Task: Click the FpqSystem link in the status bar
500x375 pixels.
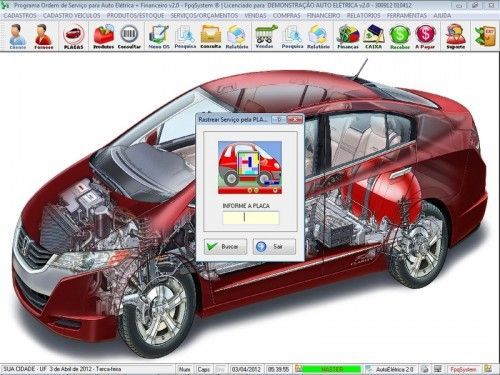Action: pos(463,369)
